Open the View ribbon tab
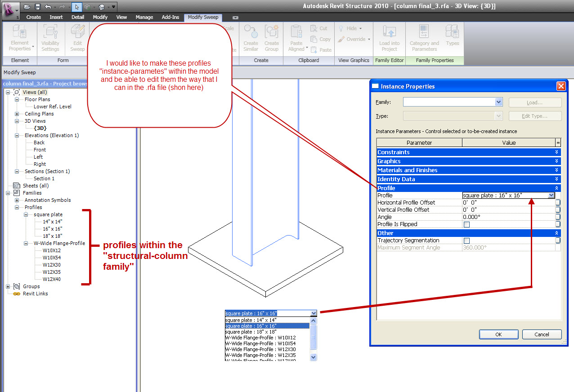This screenshot has height=392, width=574. [x=121, y=17]
